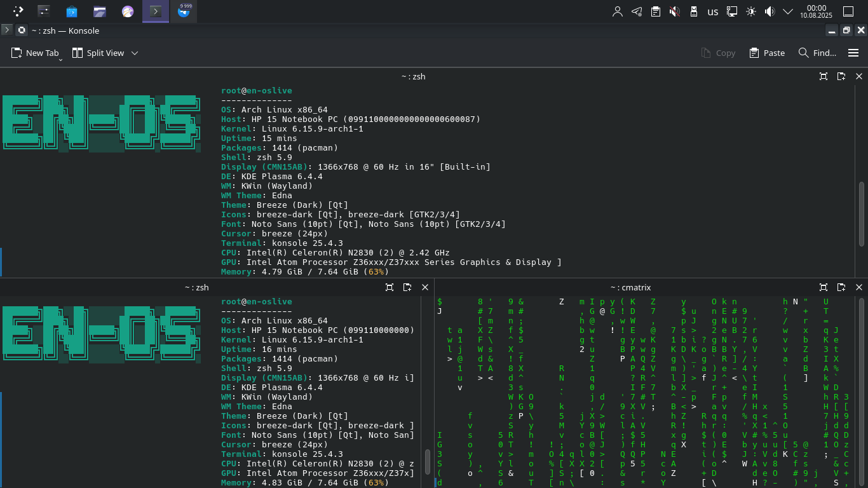This screenshot has height=488, width=868.
Task: Open the removable USB devices tray icon
Action: click(694, 11)
